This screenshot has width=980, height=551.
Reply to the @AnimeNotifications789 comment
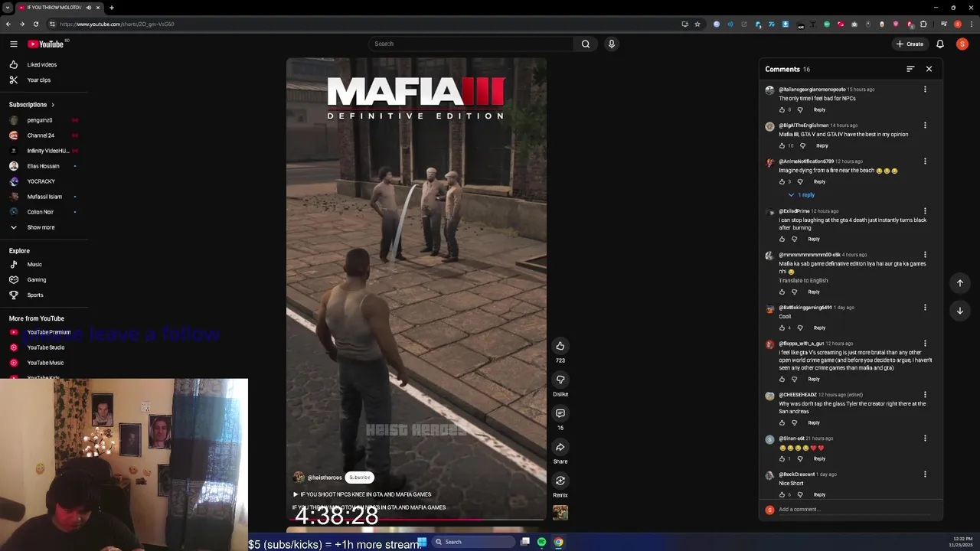(819, 182)
